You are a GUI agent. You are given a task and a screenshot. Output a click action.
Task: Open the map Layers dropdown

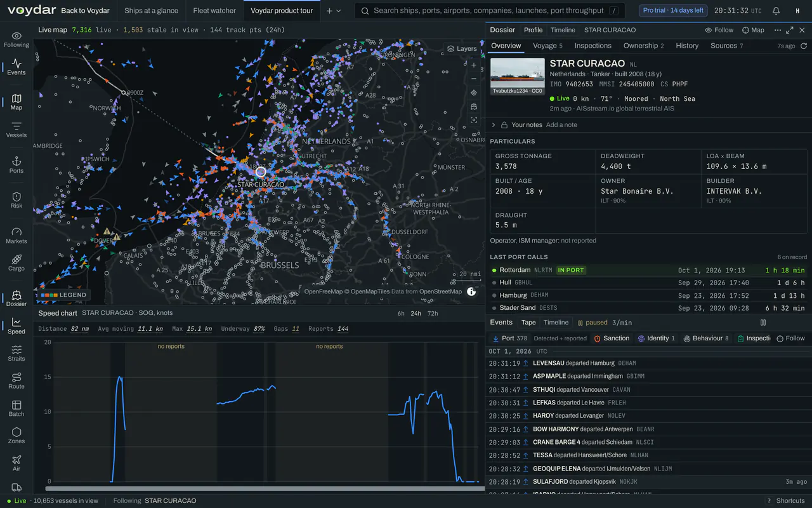[462, 48]
